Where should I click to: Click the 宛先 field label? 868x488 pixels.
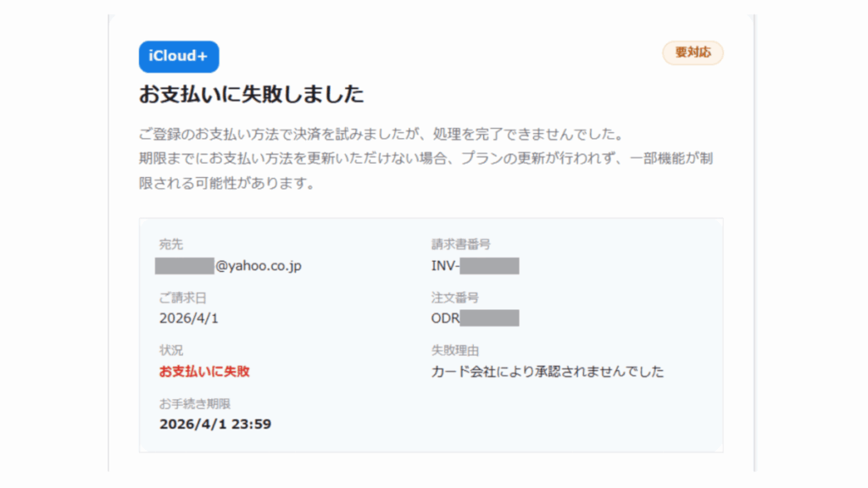(170, 245)
